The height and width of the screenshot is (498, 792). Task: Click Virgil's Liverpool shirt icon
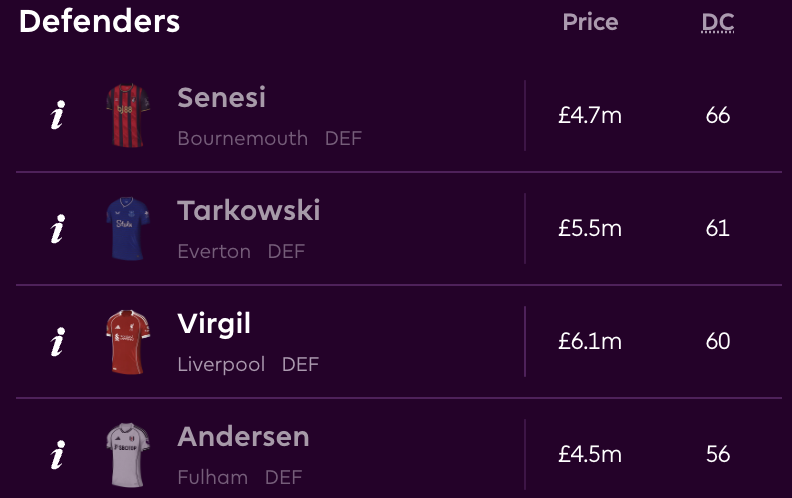point(128,342)
